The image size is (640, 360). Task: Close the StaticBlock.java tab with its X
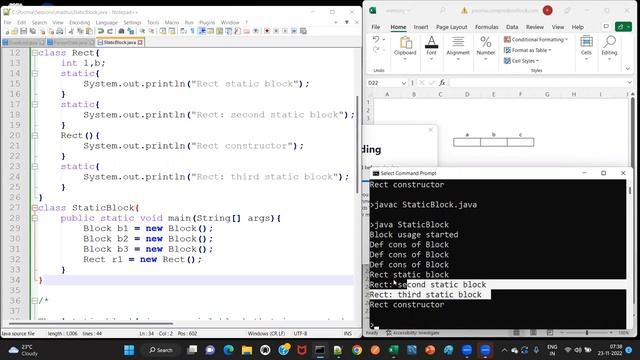click(140, 42)
